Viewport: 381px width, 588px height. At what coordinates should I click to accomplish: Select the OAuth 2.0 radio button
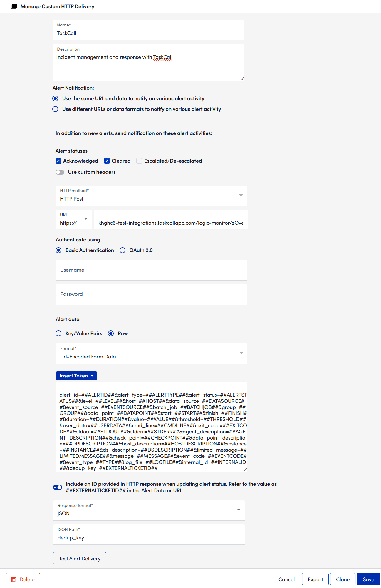click(122, 250)
